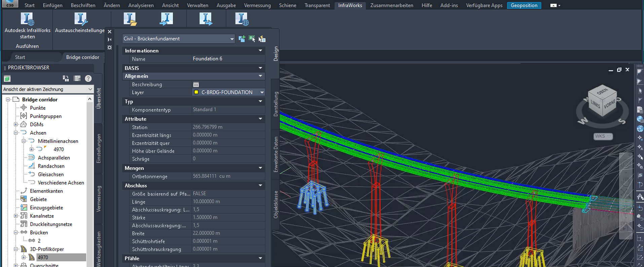Open the Einfügen ribbon tab
Image resolution: width=644 pixels, height=267 pixels.
(x=52, y=5)
